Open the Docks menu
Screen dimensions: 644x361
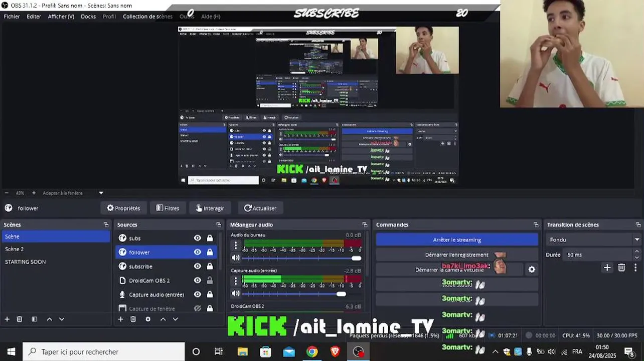88,17
